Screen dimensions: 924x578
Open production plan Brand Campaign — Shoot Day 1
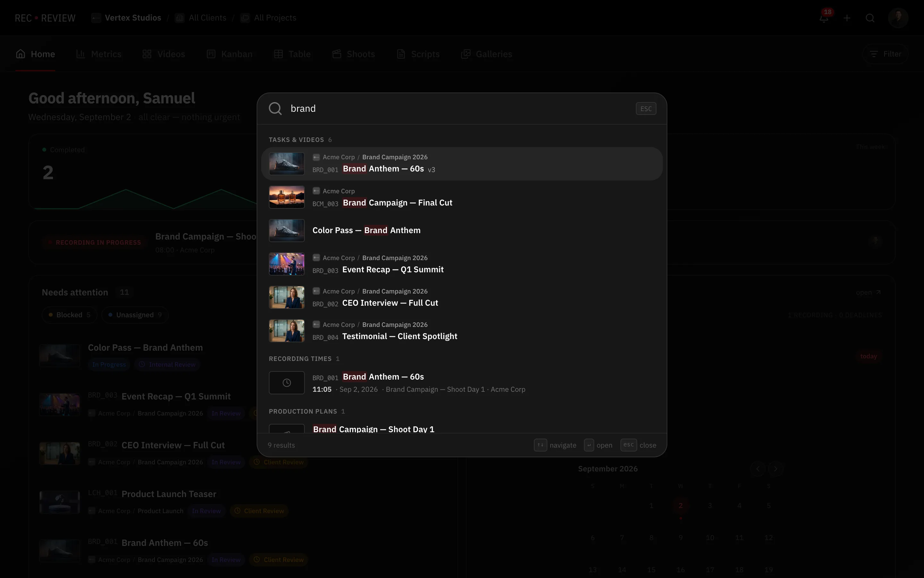[462, 427]
